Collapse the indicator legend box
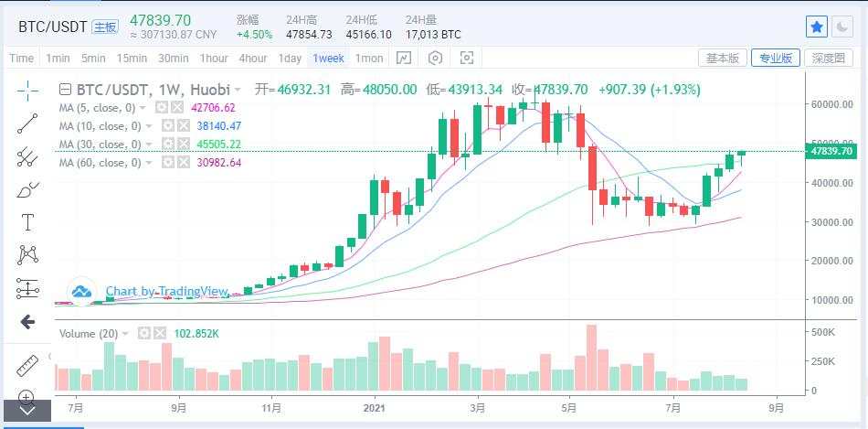868x429 pixels. [x=65, y=90]
